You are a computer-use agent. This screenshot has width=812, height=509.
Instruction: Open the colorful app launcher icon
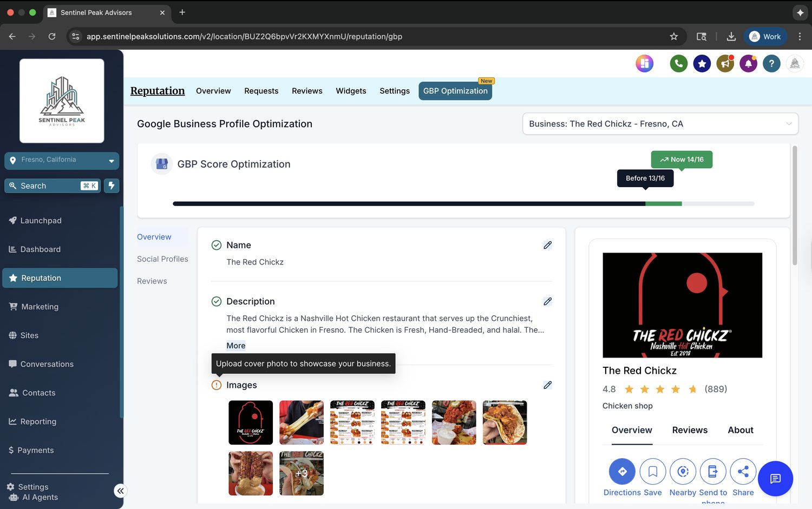(645, 64)
